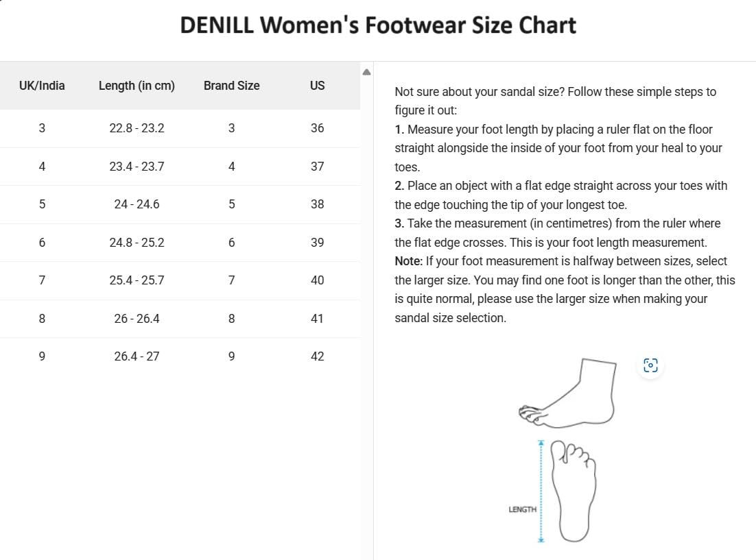The image size is (756, 560).
Task: Click the LENGTH label in the diagram
Action: (x=522, y=510)
